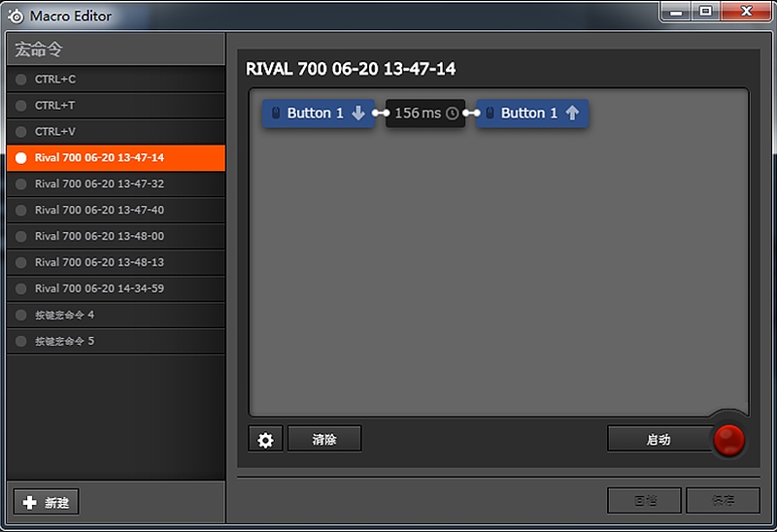This screenshot has width=777, height=532.
Task: Select the macro list item ending in 5
Action: coord(116,342)
